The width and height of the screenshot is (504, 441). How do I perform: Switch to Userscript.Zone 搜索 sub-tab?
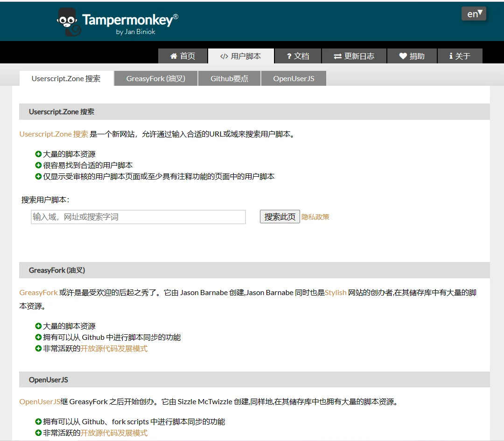click(66, 79)
